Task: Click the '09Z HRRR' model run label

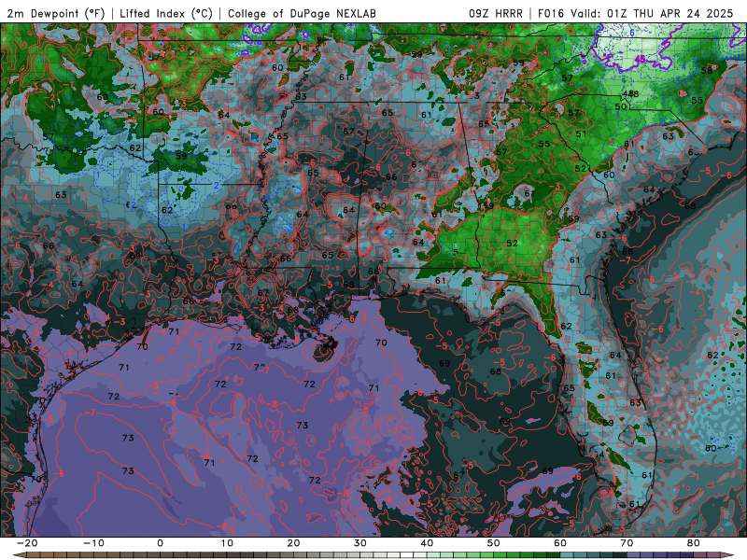Action: point(496,13)
